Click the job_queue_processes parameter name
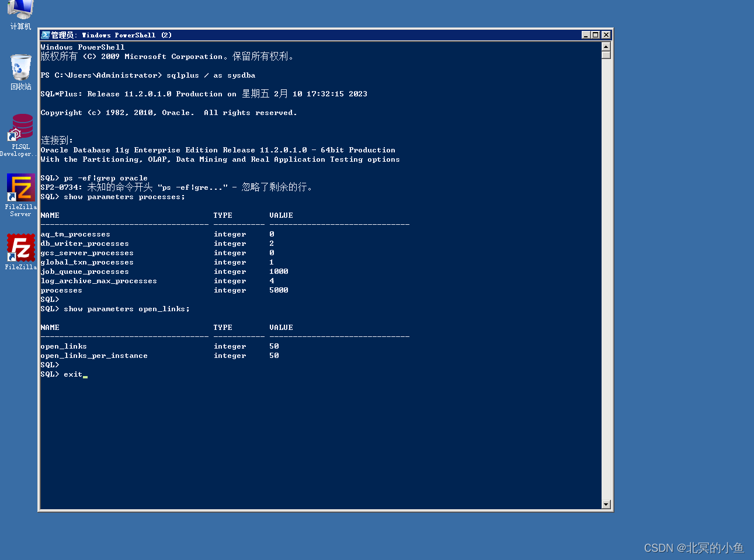The height and width of the screenshot is (560, 754). pyautogui.click(x=85, y=272)
